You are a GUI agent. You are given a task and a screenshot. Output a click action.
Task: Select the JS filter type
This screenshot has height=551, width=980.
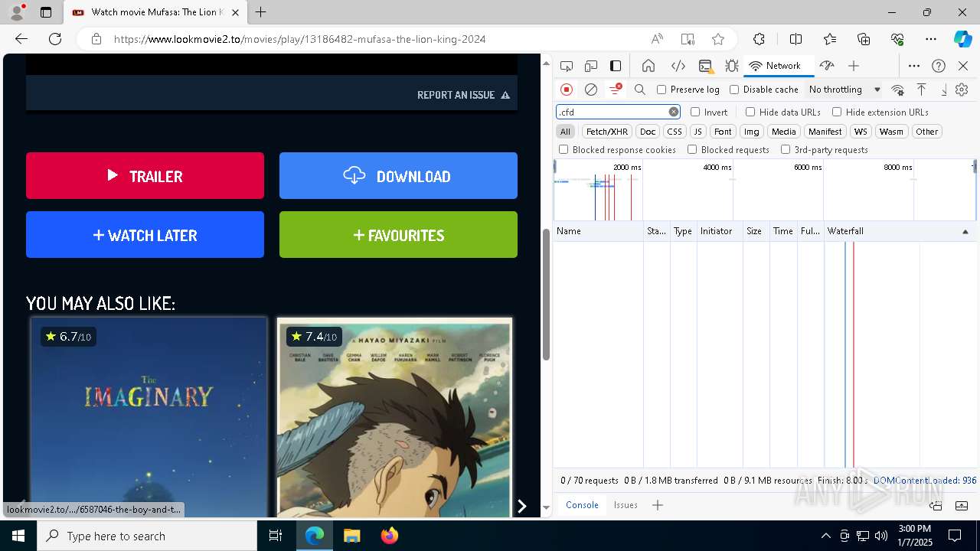tap(697, 132)
